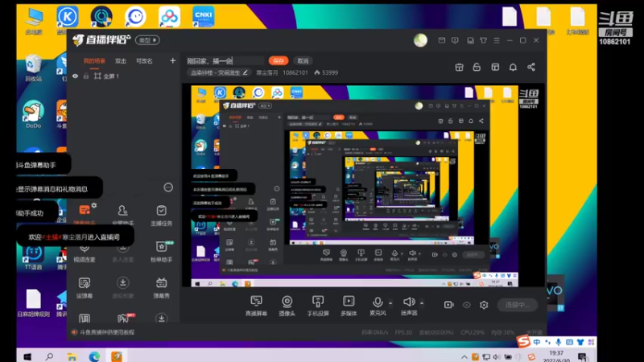Click the feedback screen icon in title bar
The width and height of the screenshot is (644, 362).
click(x=455, y=40)
